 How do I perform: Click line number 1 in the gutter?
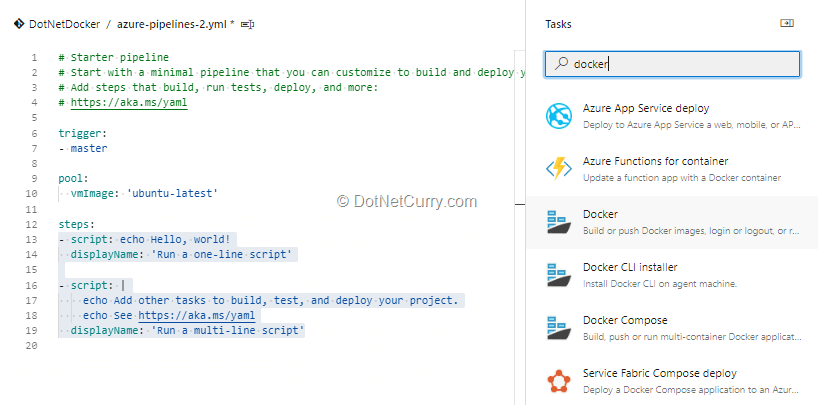point(34,57)
